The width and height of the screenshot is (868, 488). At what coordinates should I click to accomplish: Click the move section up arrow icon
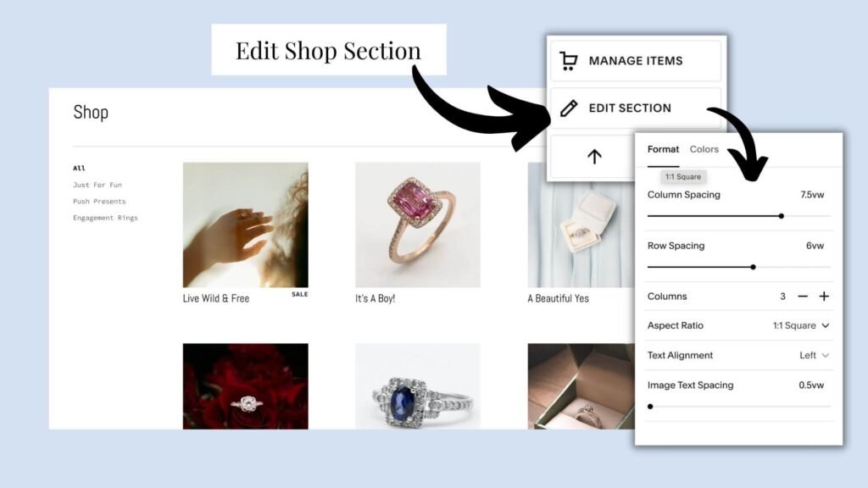click(x=594, y=157)
